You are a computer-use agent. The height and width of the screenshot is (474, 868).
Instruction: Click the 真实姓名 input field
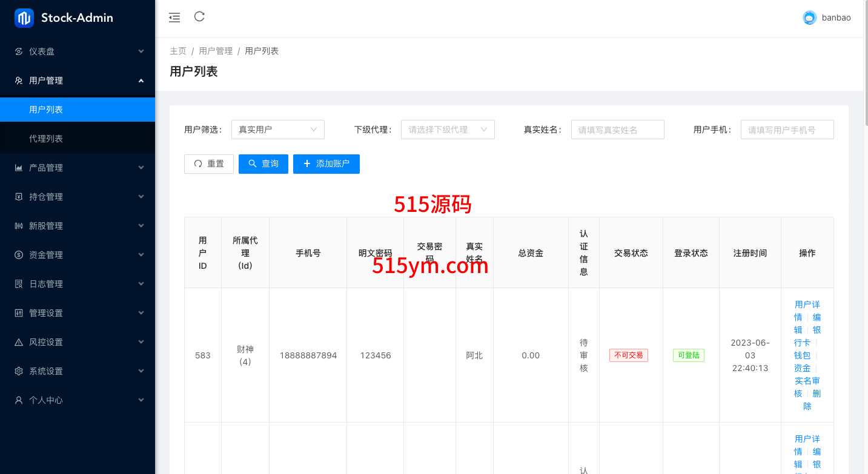click(617, 130)
